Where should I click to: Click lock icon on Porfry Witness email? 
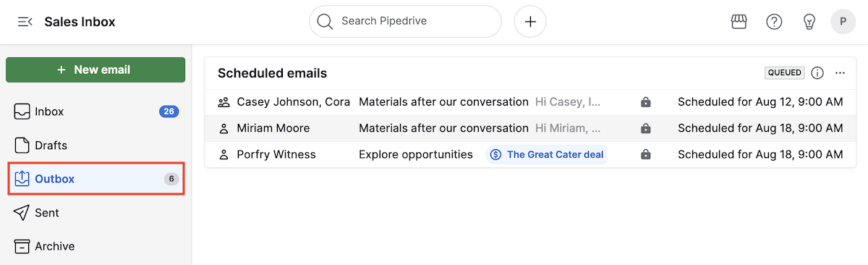pos(646,155)
